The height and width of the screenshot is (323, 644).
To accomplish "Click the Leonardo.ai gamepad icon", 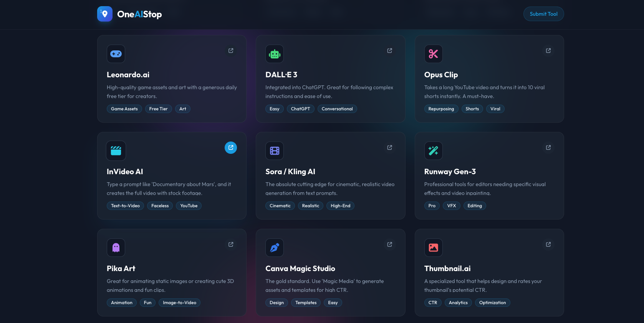I will 116,54.
